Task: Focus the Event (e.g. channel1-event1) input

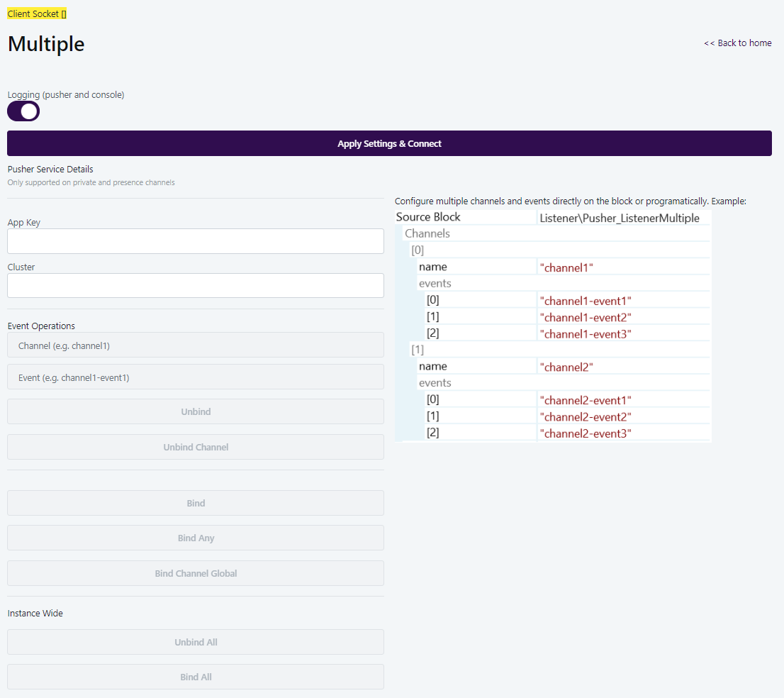Action: coord(196,376)
